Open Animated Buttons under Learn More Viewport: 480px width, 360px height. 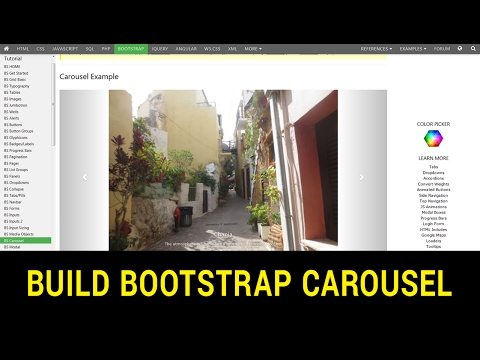433,190
